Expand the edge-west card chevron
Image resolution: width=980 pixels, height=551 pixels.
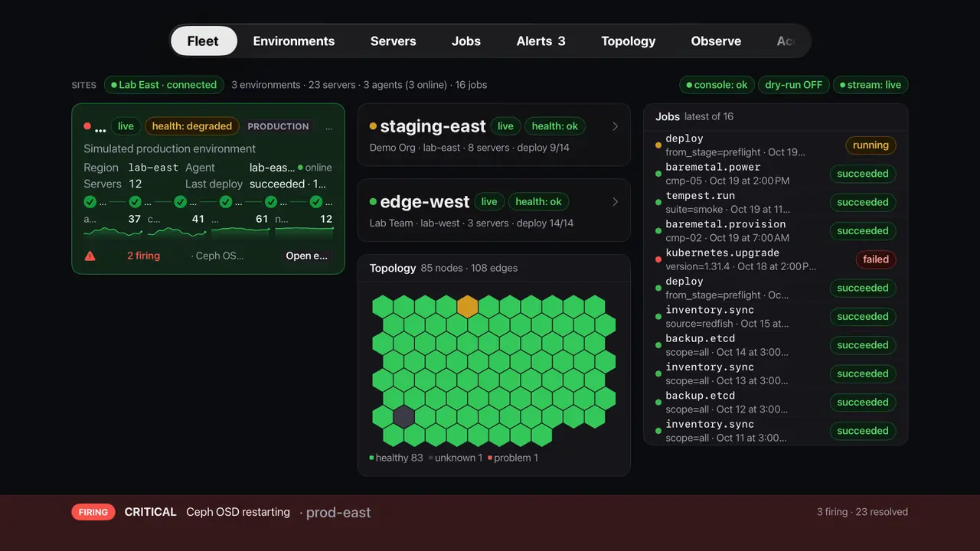click(615, 202)
